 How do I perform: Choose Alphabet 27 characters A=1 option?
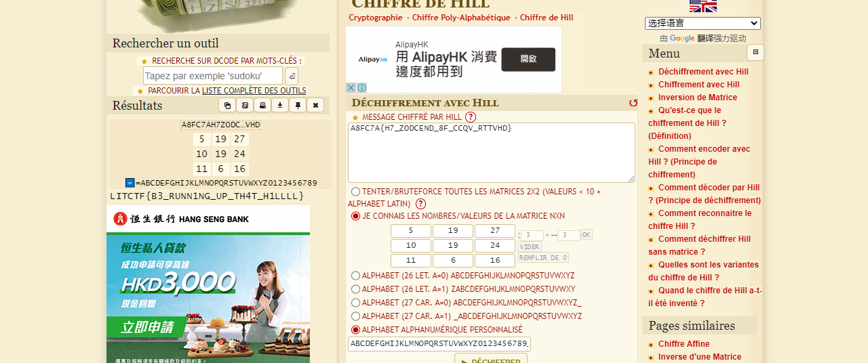(x=355, y=316)
